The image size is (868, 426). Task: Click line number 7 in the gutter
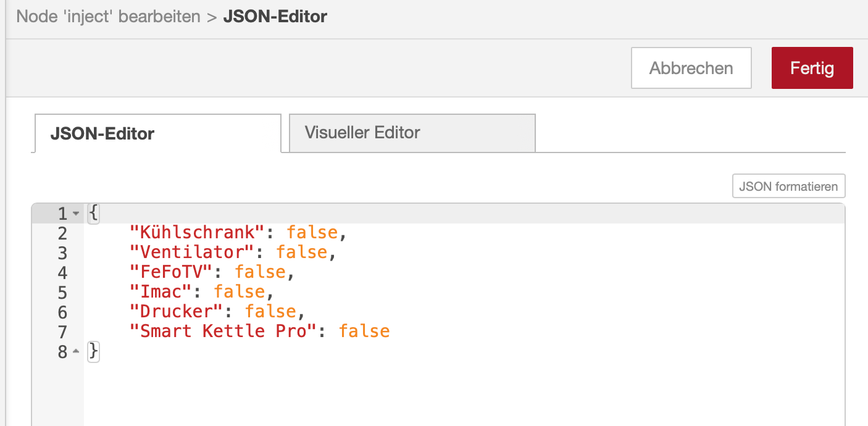[x=62, y=332]
